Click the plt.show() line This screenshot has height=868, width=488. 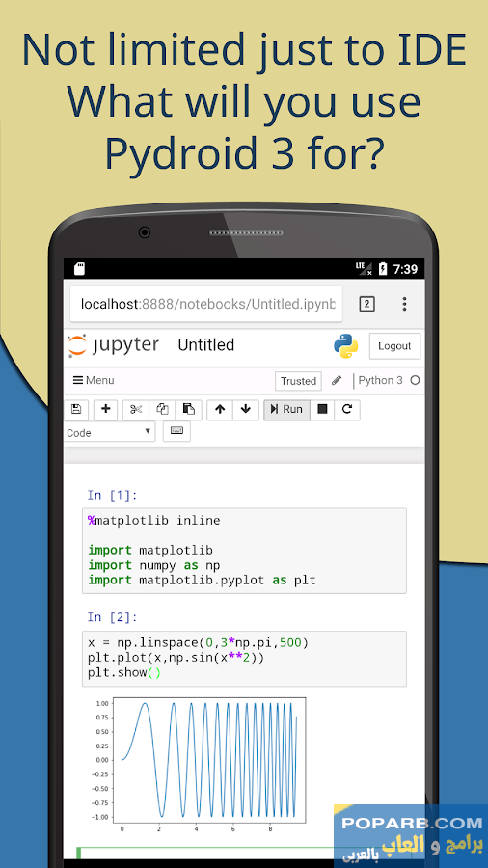coord(124,673)
